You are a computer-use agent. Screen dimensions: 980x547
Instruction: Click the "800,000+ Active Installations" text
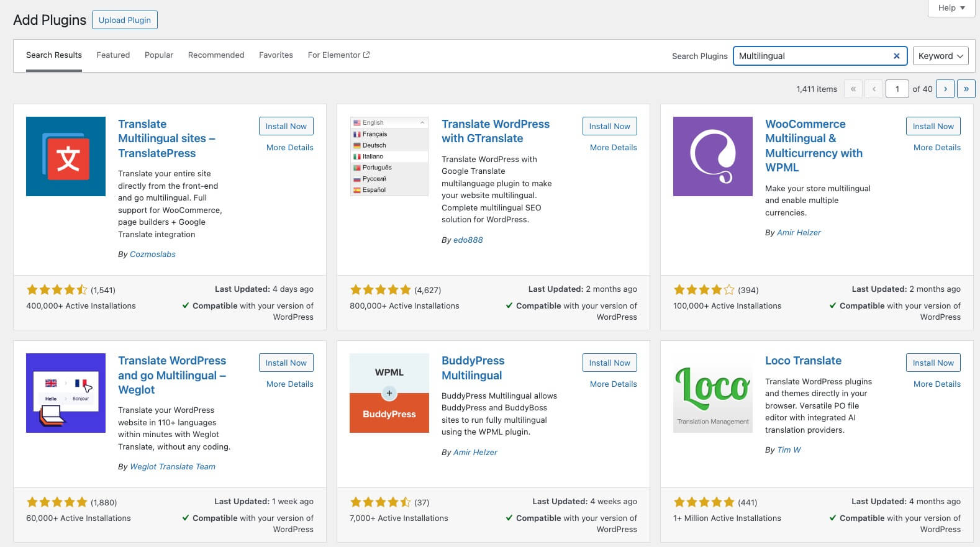404,306
